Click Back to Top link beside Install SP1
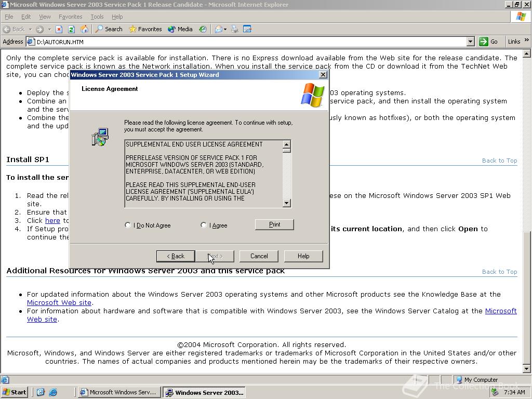 499,161
